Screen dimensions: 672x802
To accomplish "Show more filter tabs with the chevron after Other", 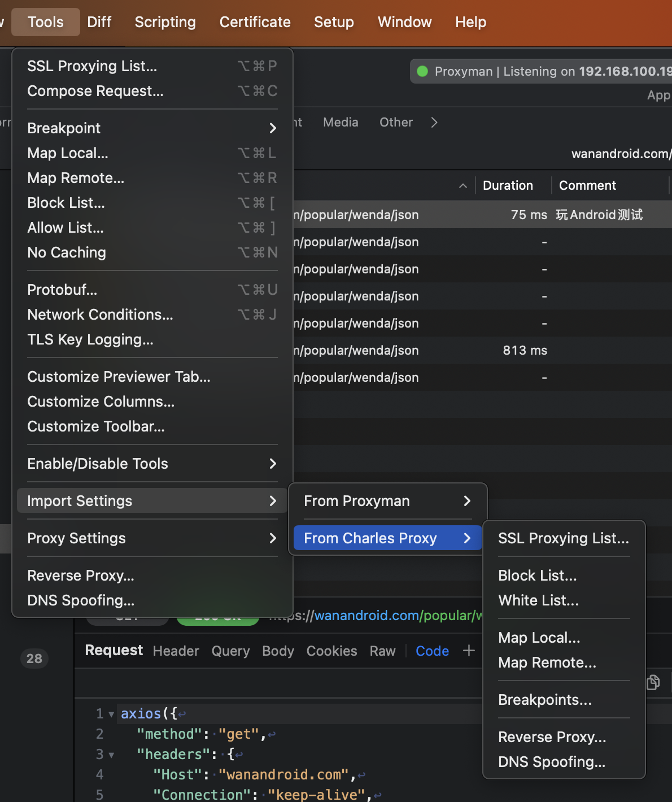I will coord(434,123).
